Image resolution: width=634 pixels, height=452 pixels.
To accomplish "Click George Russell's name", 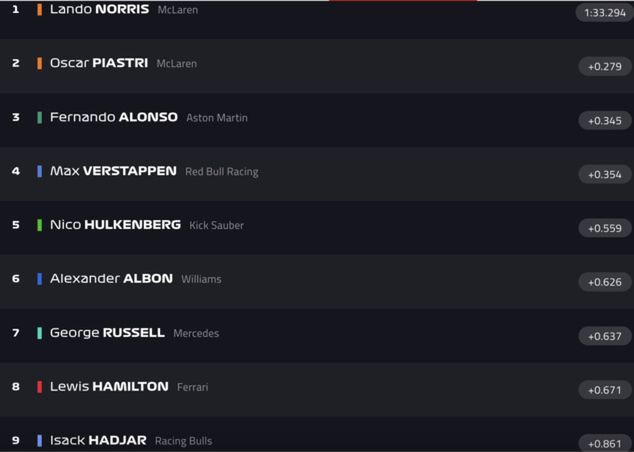I will [x=107, y=333].
